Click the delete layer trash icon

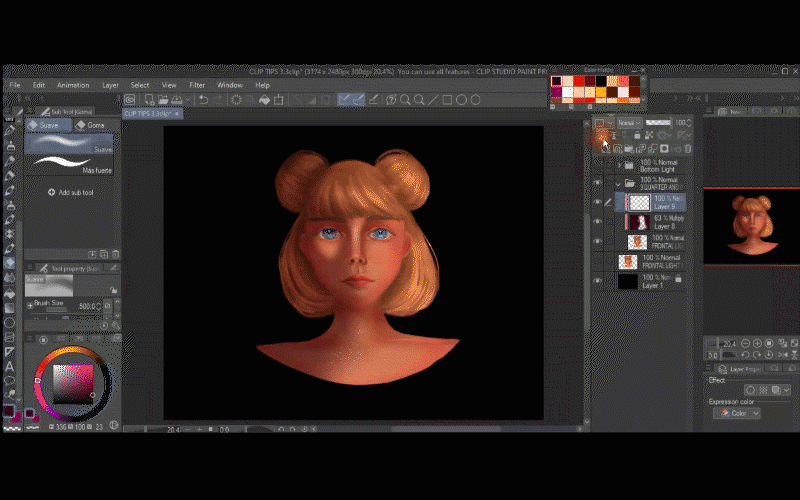[x=687, y=149]
